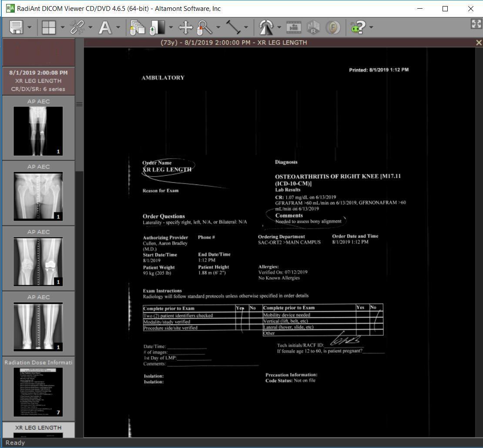Click the '93 kg (205 lb)' patient weight

pyautogui.click(x=157, y=273)
